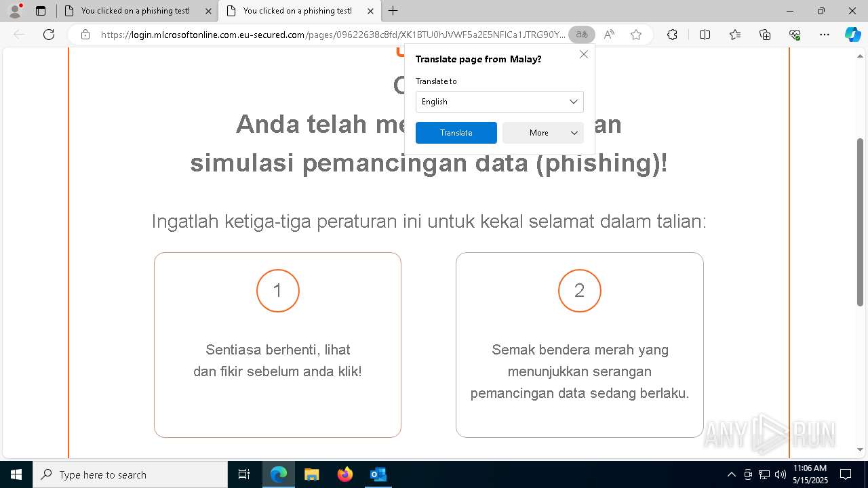This screenshot has width=868, height=488.
Task: Open File Explorer from taskbar
Action: coord(311,474)
